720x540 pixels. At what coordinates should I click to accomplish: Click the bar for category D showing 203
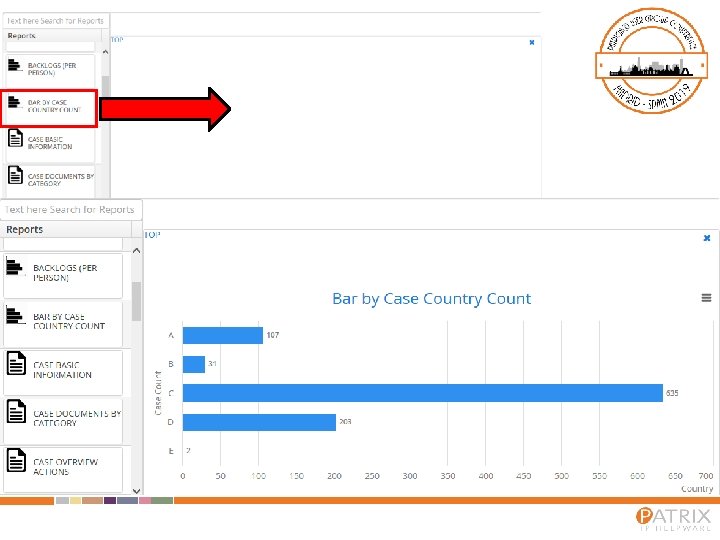pos(259,422)
